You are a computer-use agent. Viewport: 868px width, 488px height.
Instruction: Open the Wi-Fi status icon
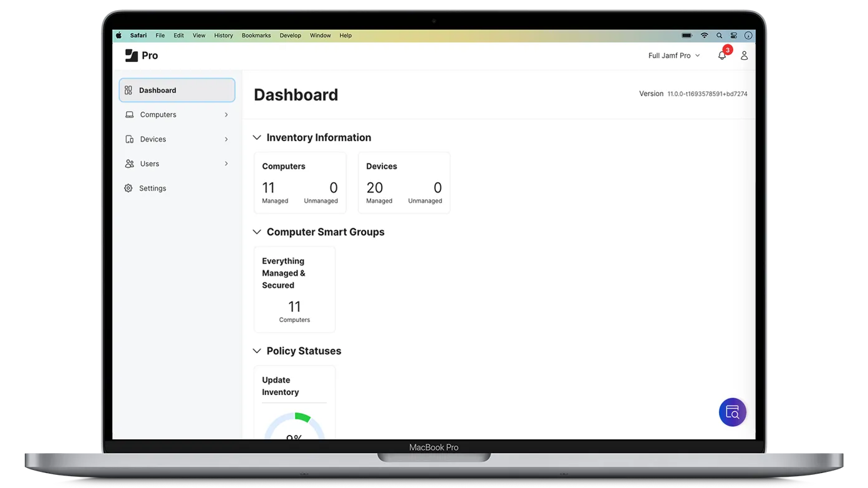[704, 36]
